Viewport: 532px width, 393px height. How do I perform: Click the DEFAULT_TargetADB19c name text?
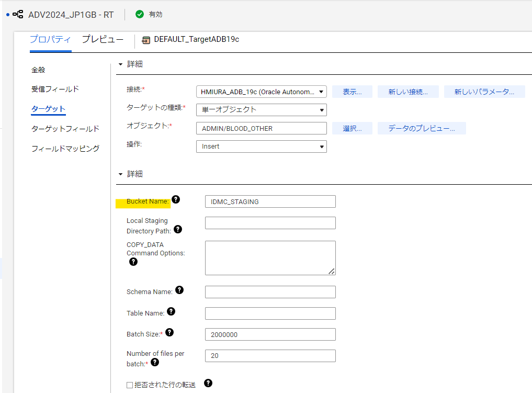click(197, 39)
